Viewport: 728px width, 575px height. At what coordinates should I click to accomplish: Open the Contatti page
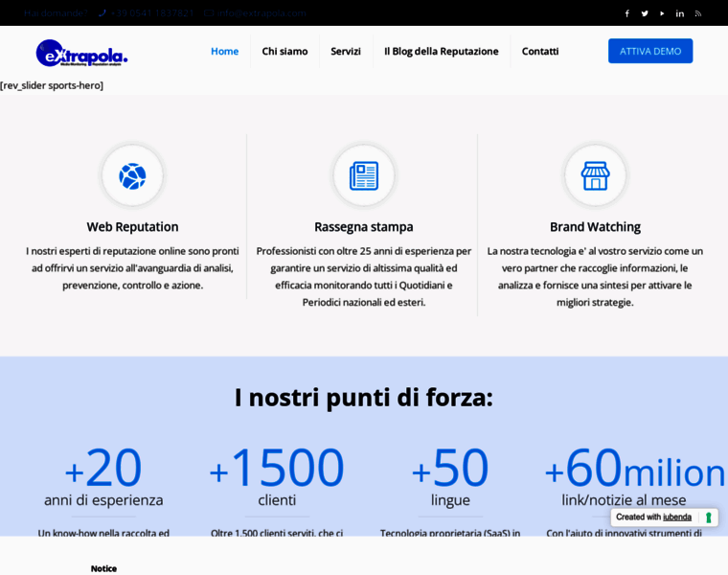[x=540, y=51]
